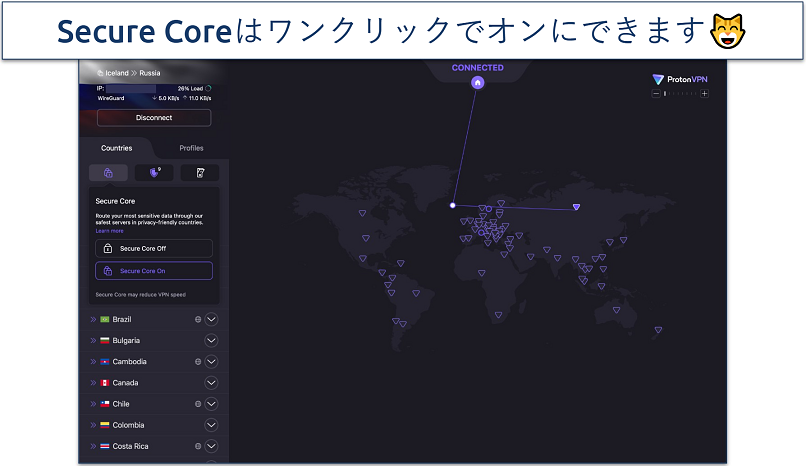Screen dimensions: 806x466
Task: Switch to the Profiles tab
Action: tap(191, 148)
